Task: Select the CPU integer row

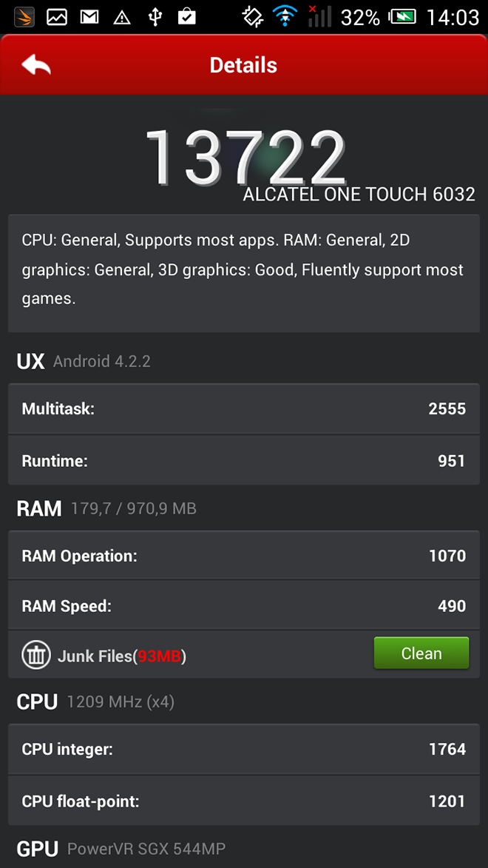Action: pos(244,750)
